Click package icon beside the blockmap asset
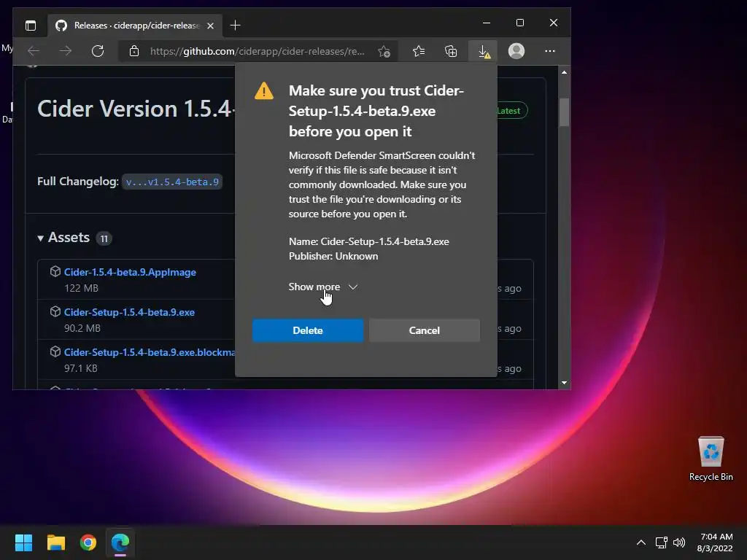747x560 pixels. (55, 351)
